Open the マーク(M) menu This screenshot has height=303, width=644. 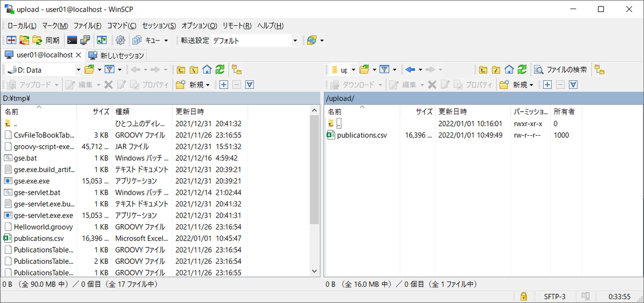tap(55, 25)
